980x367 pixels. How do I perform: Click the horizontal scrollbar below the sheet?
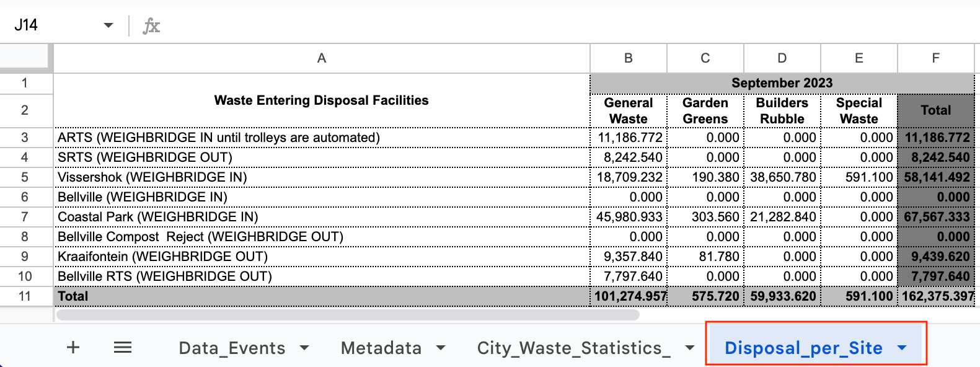pyautogui.click(x=347, y=315)
